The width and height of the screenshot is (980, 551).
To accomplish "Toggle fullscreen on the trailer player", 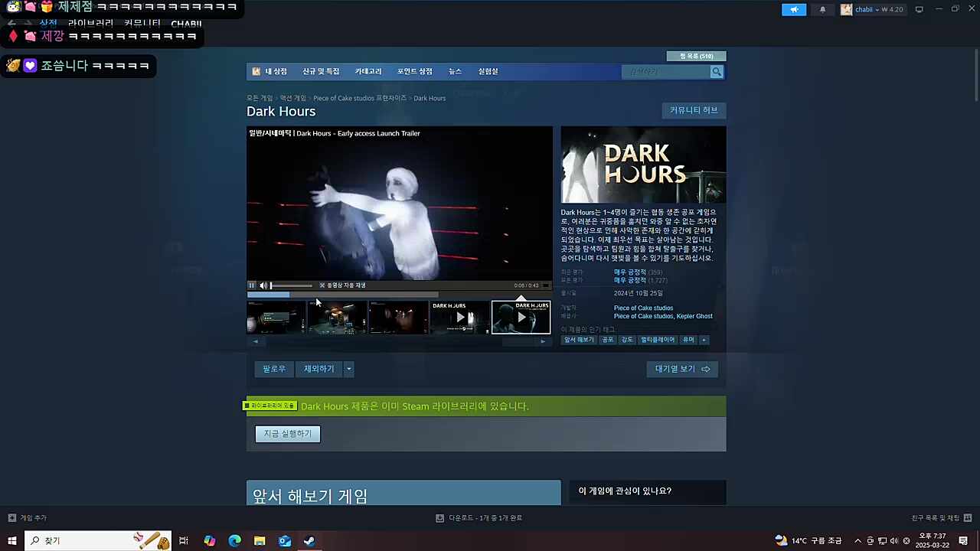I will [546, 285].
